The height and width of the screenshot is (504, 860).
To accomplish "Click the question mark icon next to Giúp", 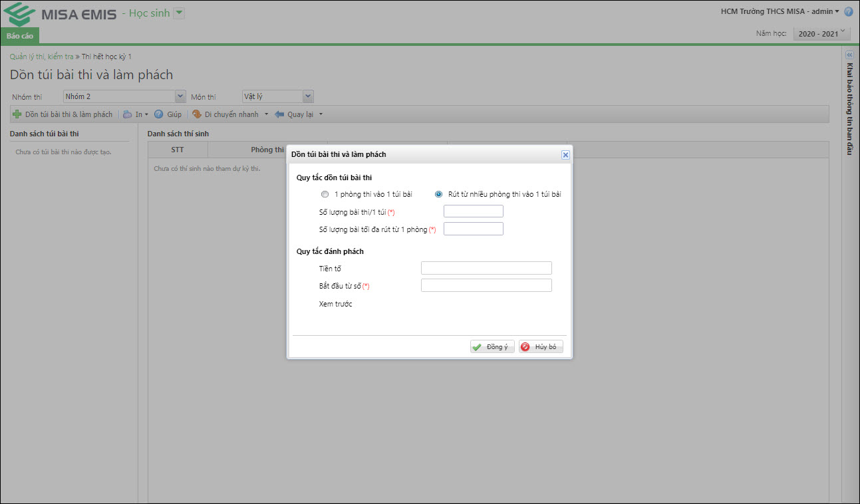I will tap(159, 114).
